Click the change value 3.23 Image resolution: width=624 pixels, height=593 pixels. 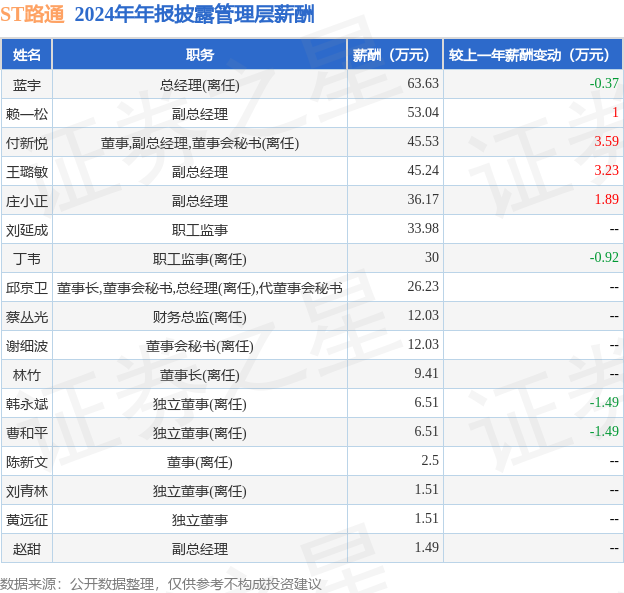pyautogui.click(x=606, y=171)
